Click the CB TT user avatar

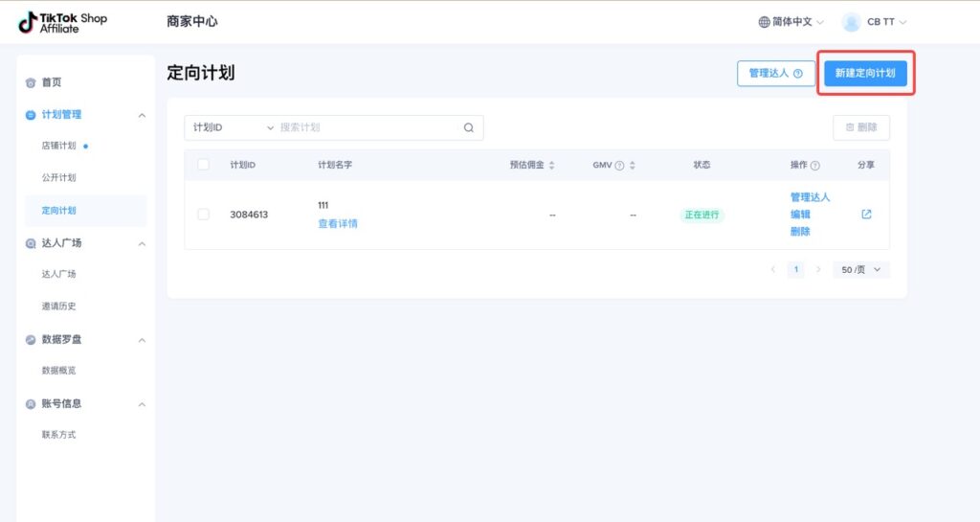click(851, 22)
